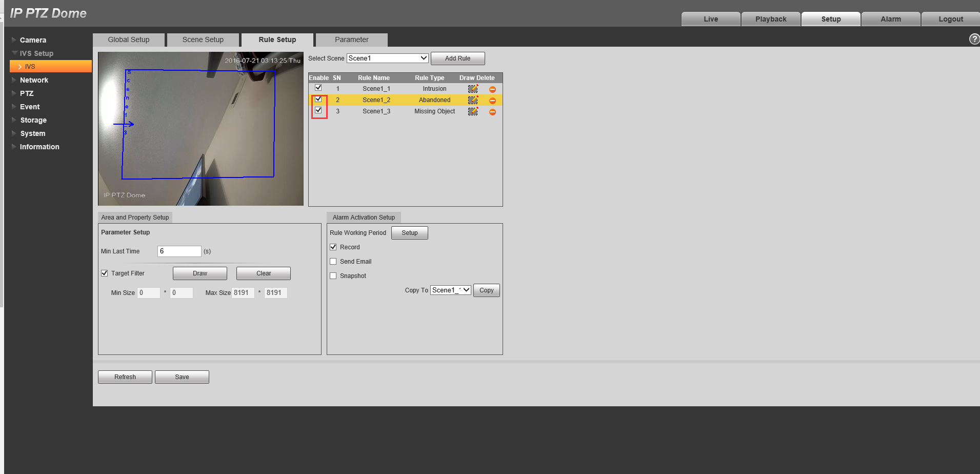
Task: Expand the Camera menu section
Action: (33, 40)
